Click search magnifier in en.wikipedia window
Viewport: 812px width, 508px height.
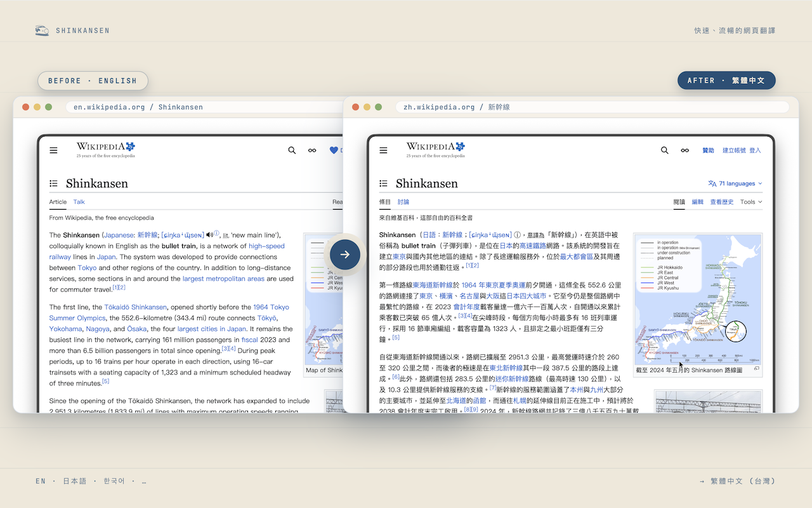tap(292, 150)
